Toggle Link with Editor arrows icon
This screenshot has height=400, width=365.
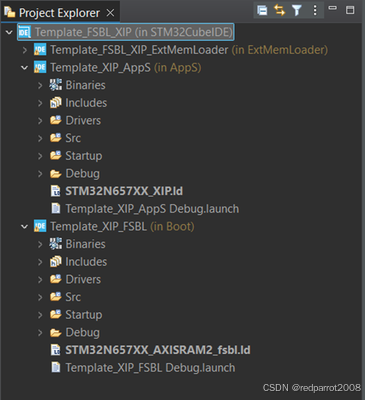coord(279,10)
